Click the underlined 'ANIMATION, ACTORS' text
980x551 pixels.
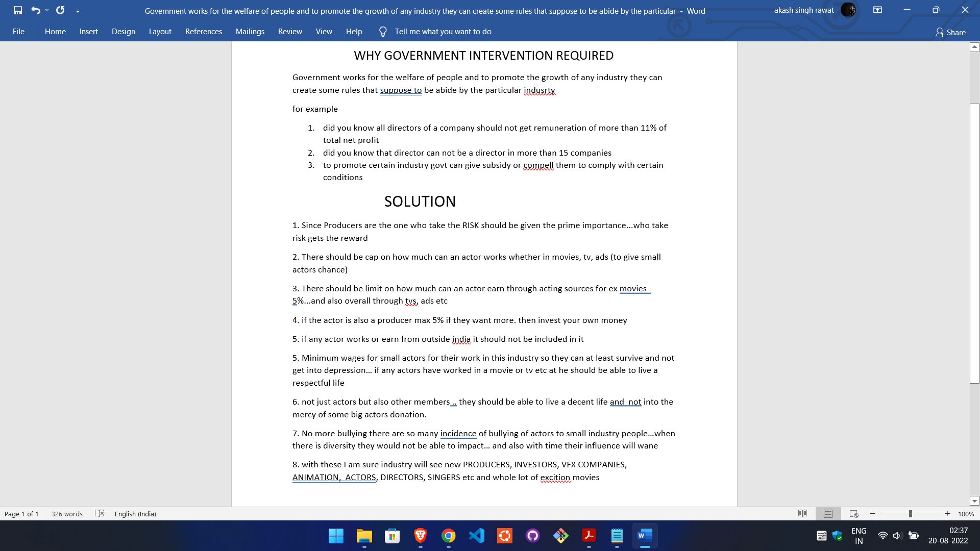(334, 478)
